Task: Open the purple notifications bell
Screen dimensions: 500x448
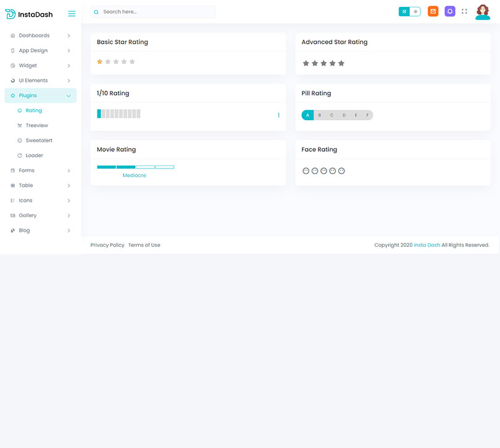Action: pyautogui.click(x=450, y=11)
